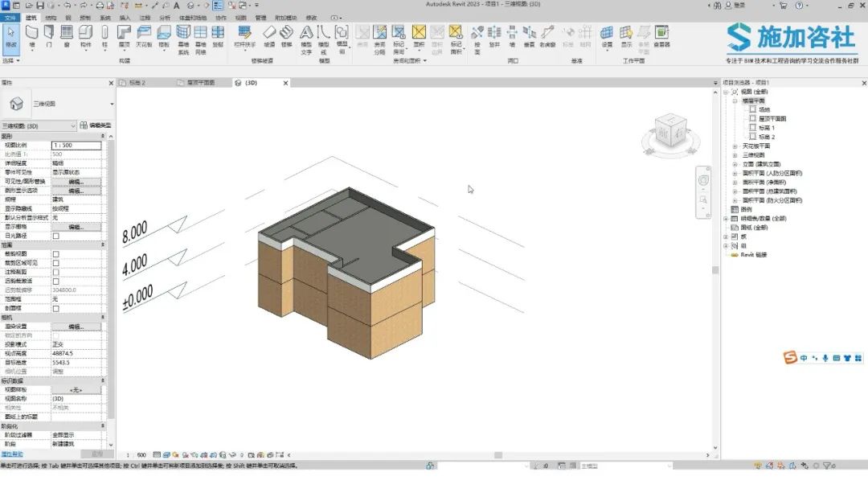
Task: Click the View Scale 1:500 field
Action: click(76, 145)
